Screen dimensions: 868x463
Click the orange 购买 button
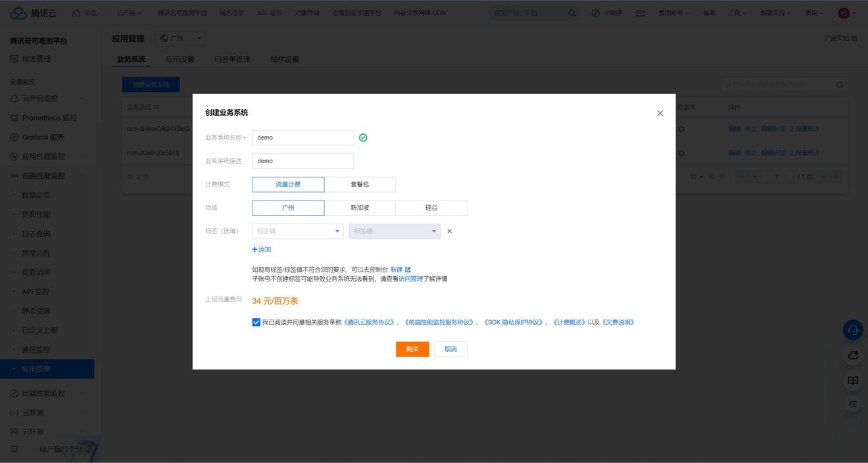coord(412,349)
